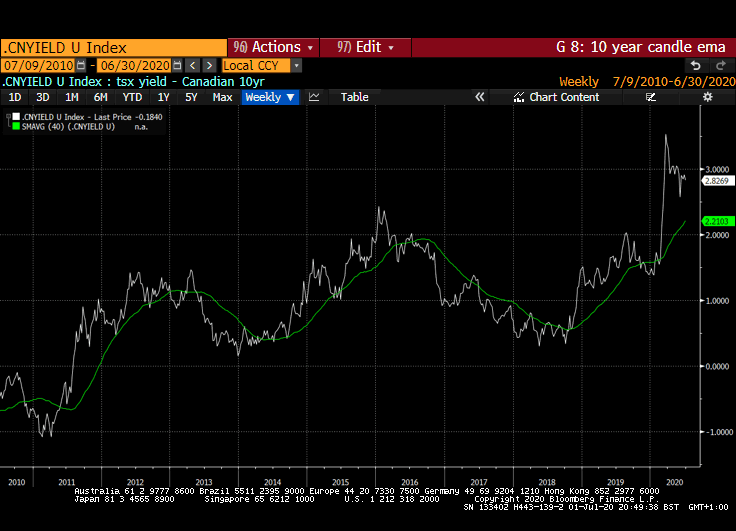The width and height of the screenshot is (736, 531).
Task: Open the start date calendar picker icon
Action: 81,65
